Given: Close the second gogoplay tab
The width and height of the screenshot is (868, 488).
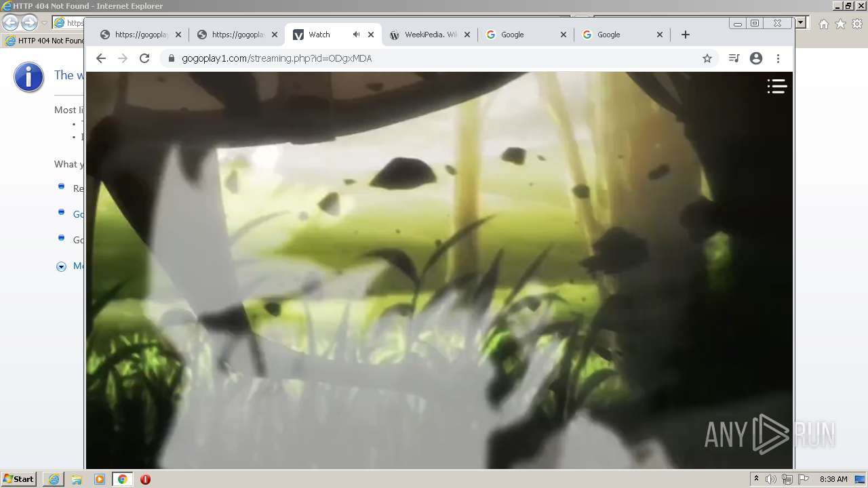Looking at the screenshot, I should pos(275,35).
